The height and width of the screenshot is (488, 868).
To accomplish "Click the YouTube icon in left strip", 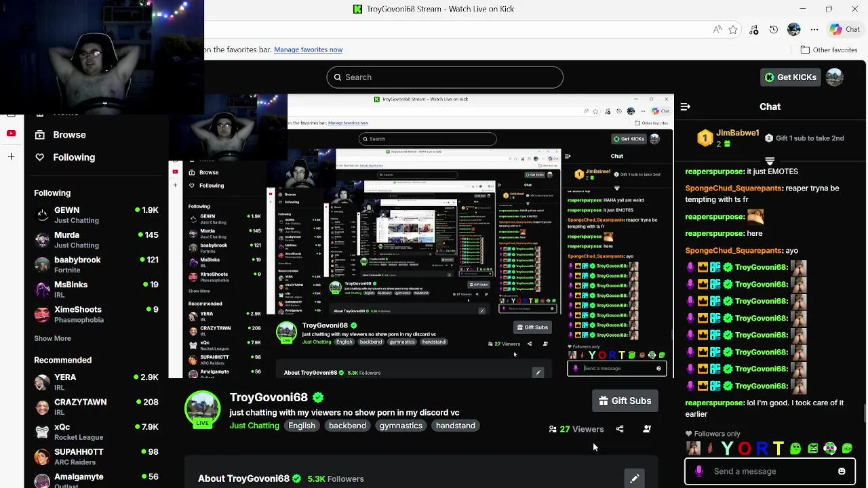I will [11, 134].
